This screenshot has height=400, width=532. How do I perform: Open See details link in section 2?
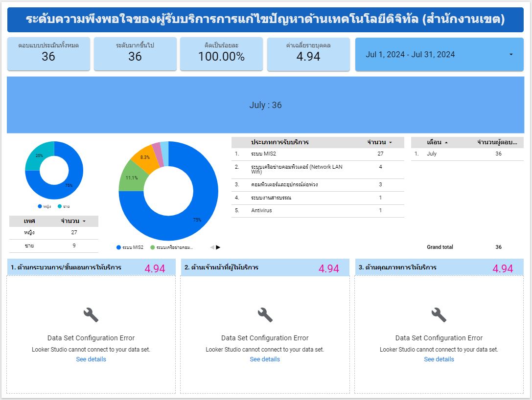(x=265, y=359)
